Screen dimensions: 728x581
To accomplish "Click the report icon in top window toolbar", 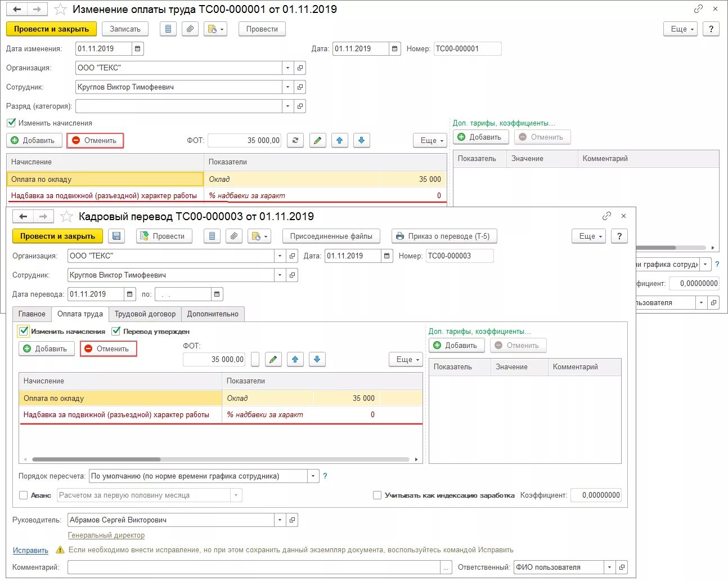I will point(168,29).
